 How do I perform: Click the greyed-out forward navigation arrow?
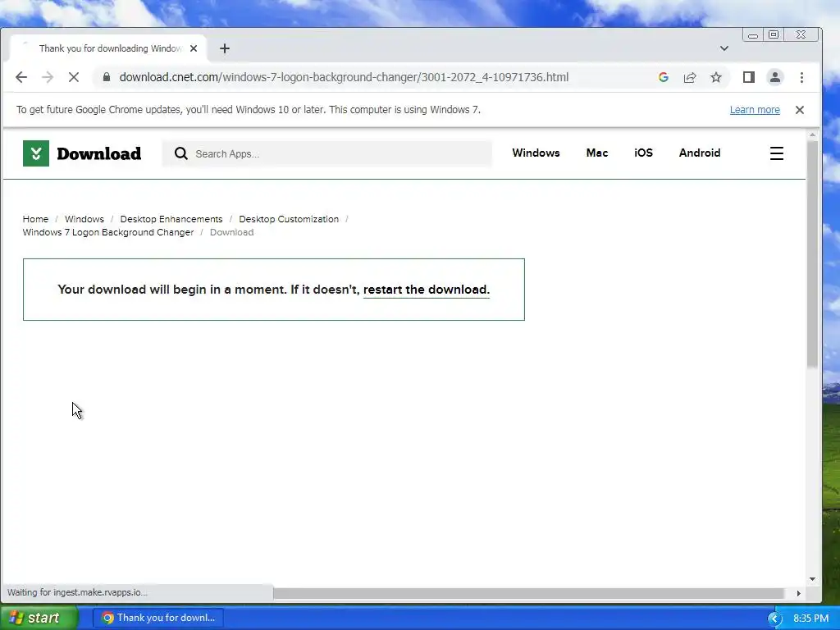(48, 77)
